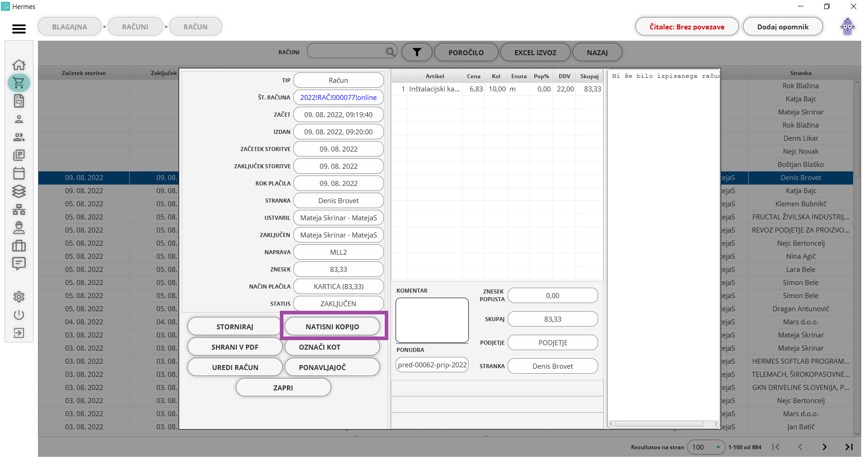Viewport: 868px width, 465px height.
Task: Close the dialog with ZAPRI
Action: (x=283, y=388)
